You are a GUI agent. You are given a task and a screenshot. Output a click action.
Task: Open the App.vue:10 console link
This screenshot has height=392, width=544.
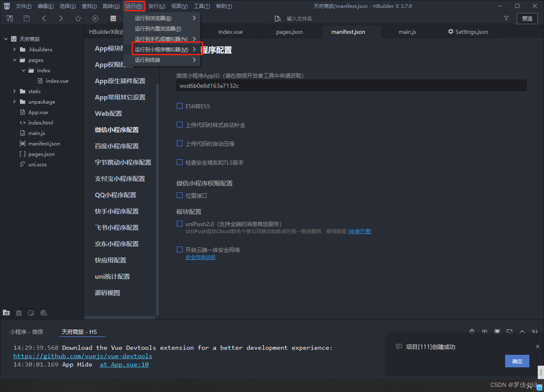124,364
